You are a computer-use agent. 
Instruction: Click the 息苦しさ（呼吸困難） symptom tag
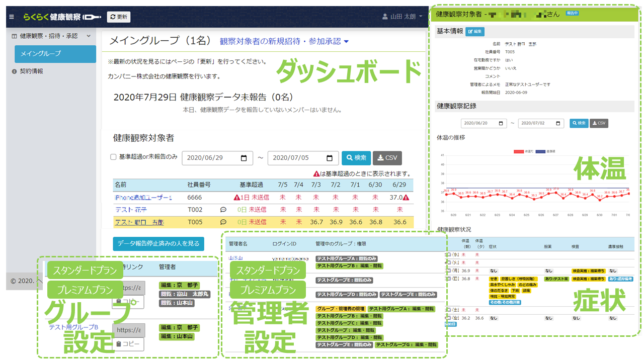pos(519,279)
